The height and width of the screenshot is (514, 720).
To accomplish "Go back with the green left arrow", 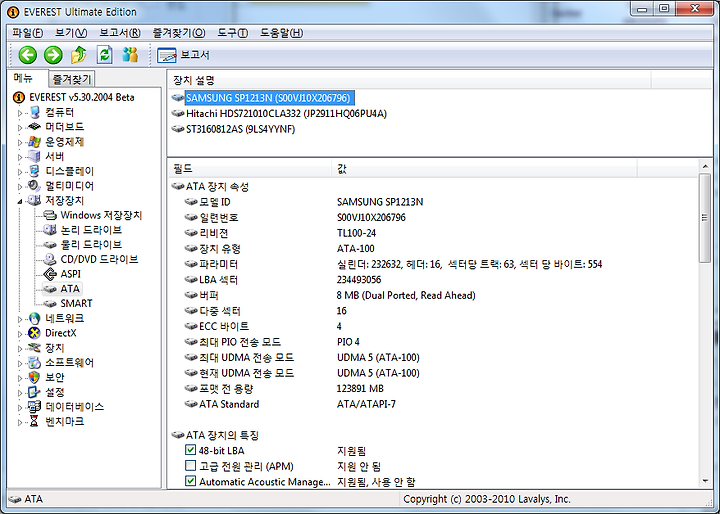I will 28,55.
